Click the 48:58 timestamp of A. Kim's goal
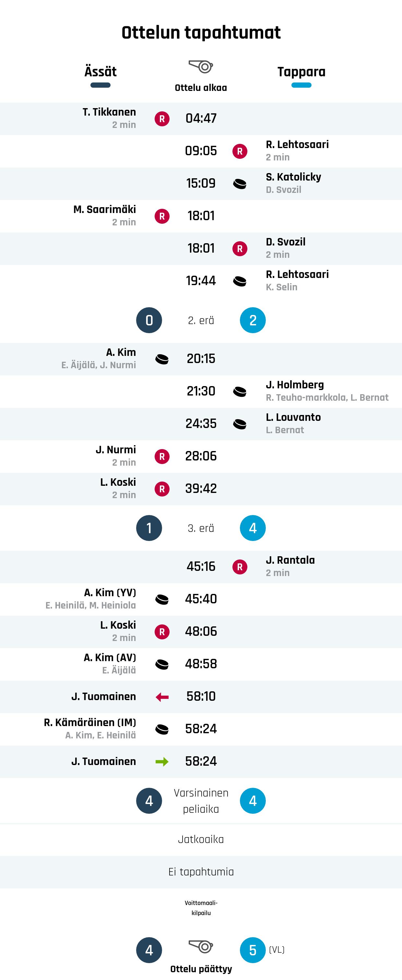The height and width of the screenshot is (980, 402). pyautogui.click(x=201, y=664)
